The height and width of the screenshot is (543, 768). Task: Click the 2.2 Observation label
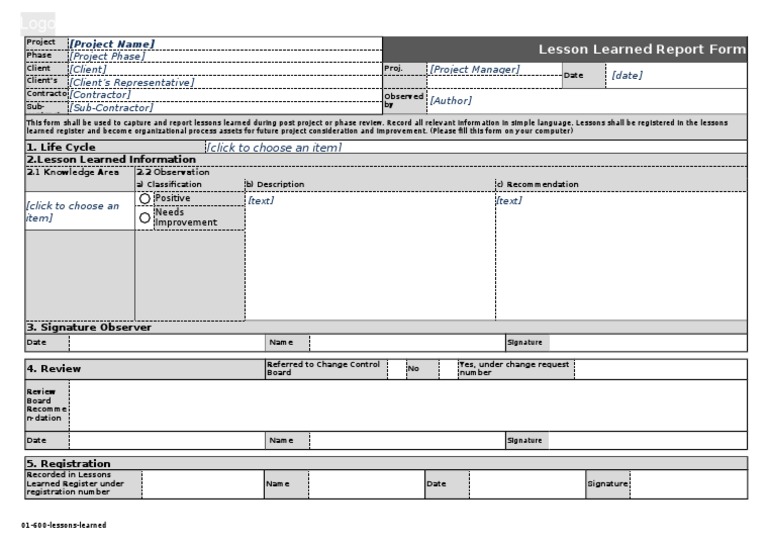point(173,172)
